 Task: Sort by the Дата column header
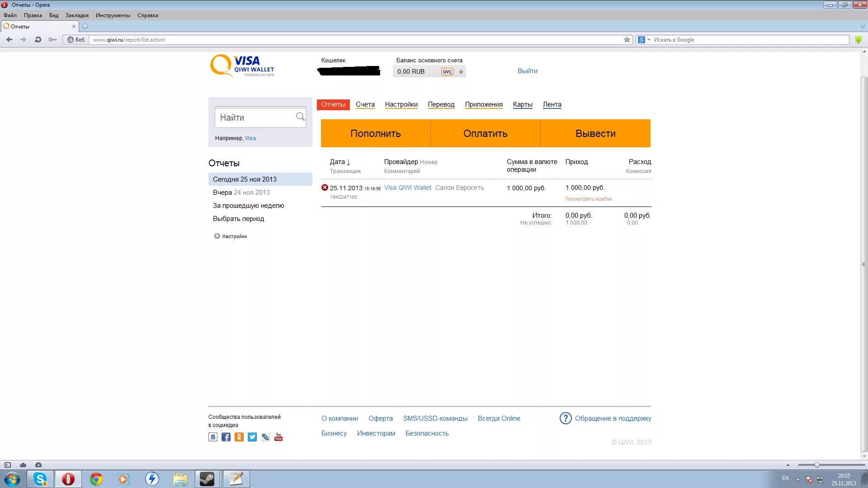coord(340,162)
